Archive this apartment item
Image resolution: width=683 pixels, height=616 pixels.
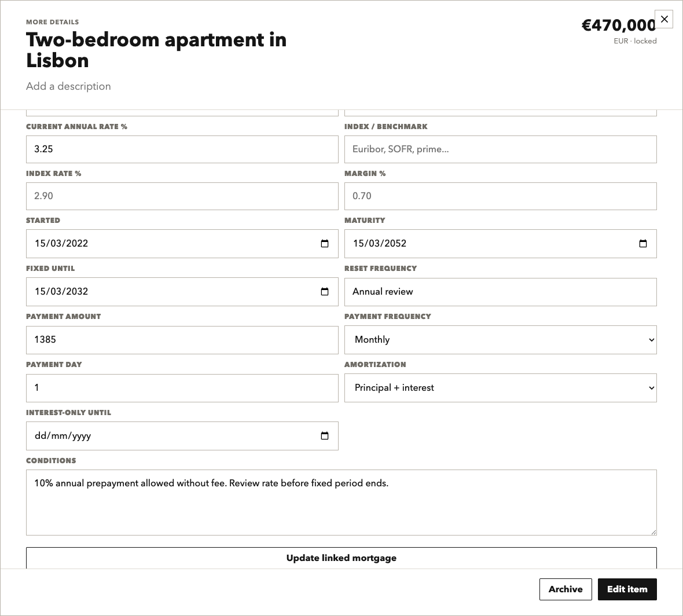point(566,589)
